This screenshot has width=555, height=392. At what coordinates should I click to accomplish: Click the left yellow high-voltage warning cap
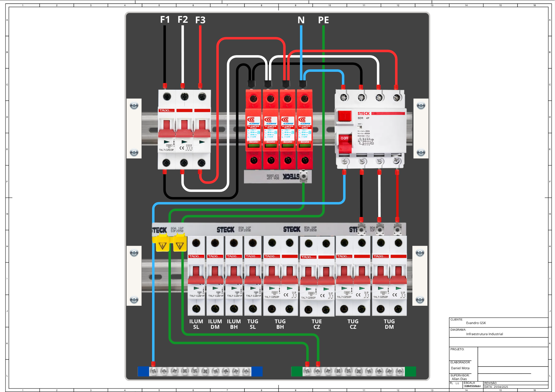click(x=162, y=243)
